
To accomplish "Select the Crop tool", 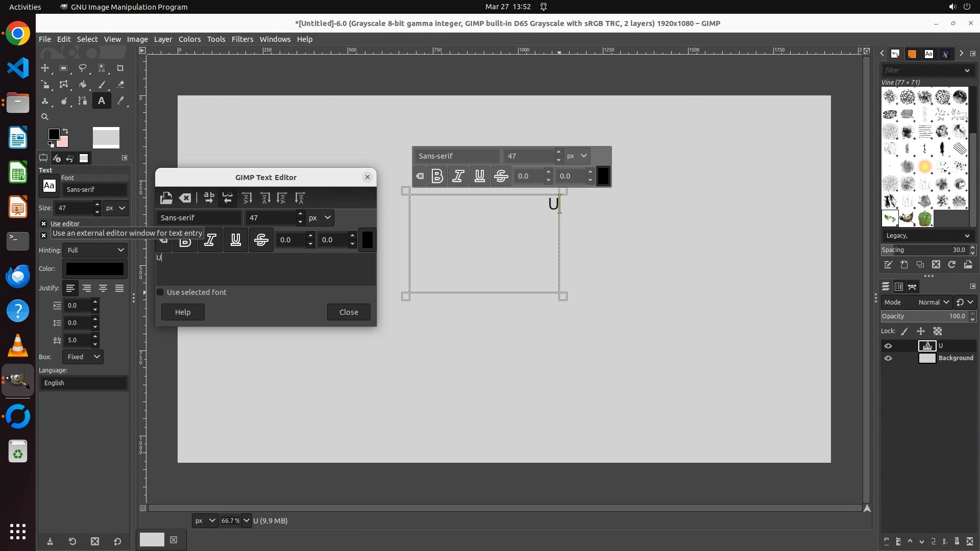I will coord(120,68).
